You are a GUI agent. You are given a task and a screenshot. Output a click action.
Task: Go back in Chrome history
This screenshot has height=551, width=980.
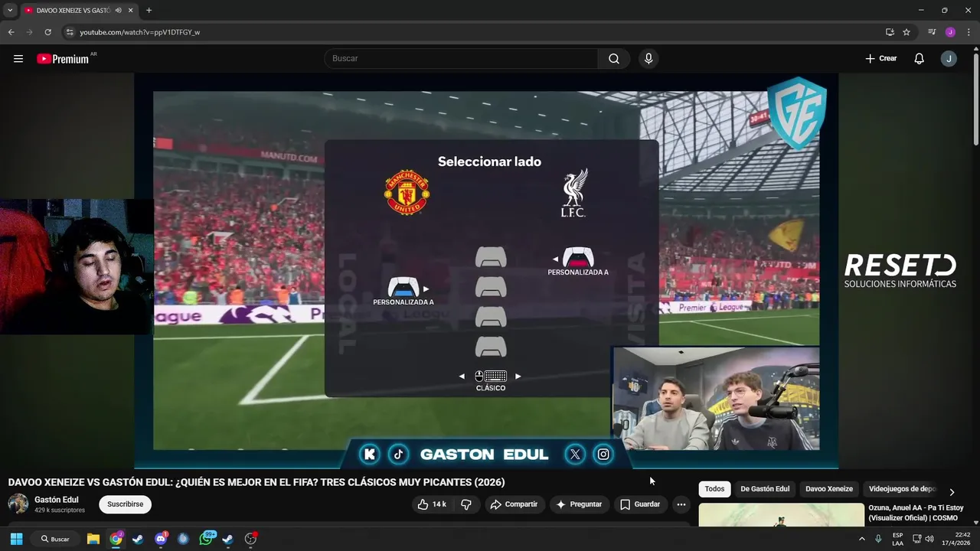(11, 32)
